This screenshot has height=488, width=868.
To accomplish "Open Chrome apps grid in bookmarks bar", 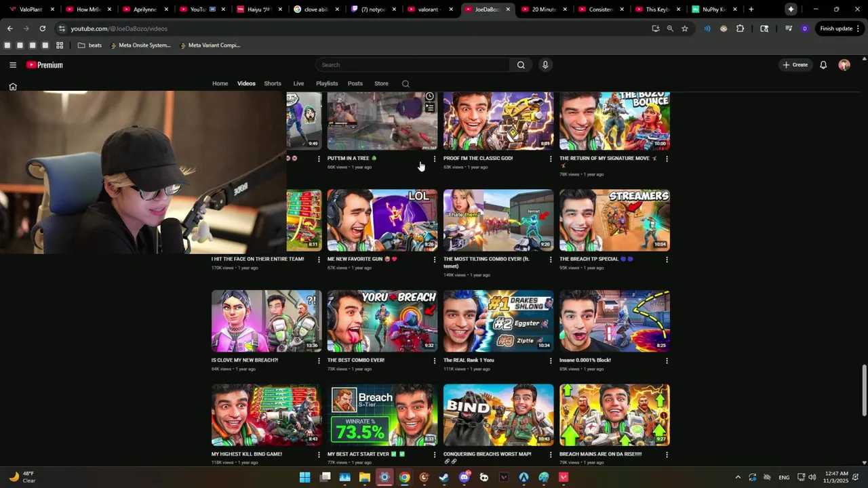I will click(x=60, y=45).
